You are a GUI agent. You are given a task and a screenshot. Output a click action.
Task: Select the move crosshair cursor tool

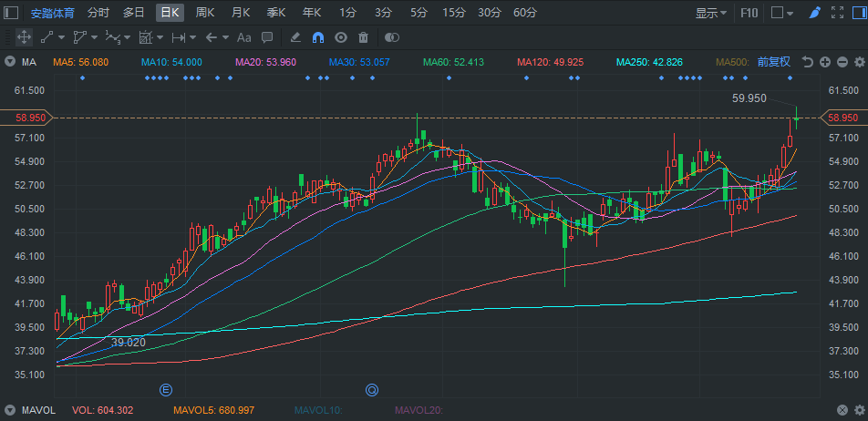[24, 37]
